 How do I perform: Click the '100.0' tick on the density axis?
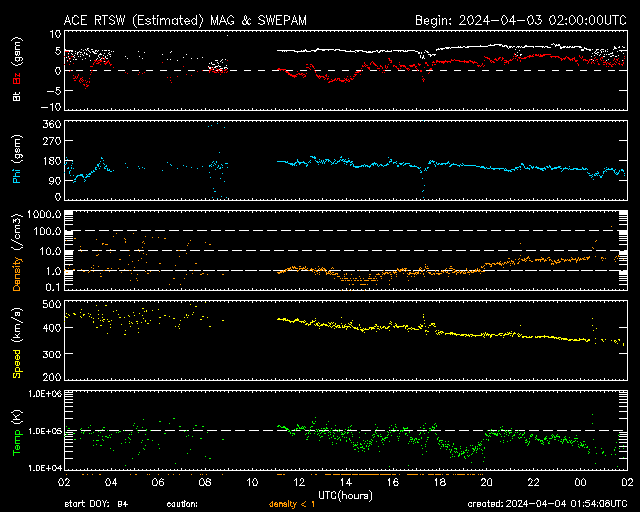click(47, 232)
